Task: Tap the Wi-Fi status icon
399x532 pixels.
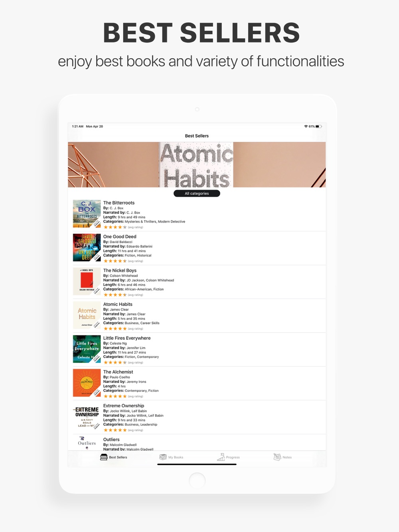Action: click(306, 126)
